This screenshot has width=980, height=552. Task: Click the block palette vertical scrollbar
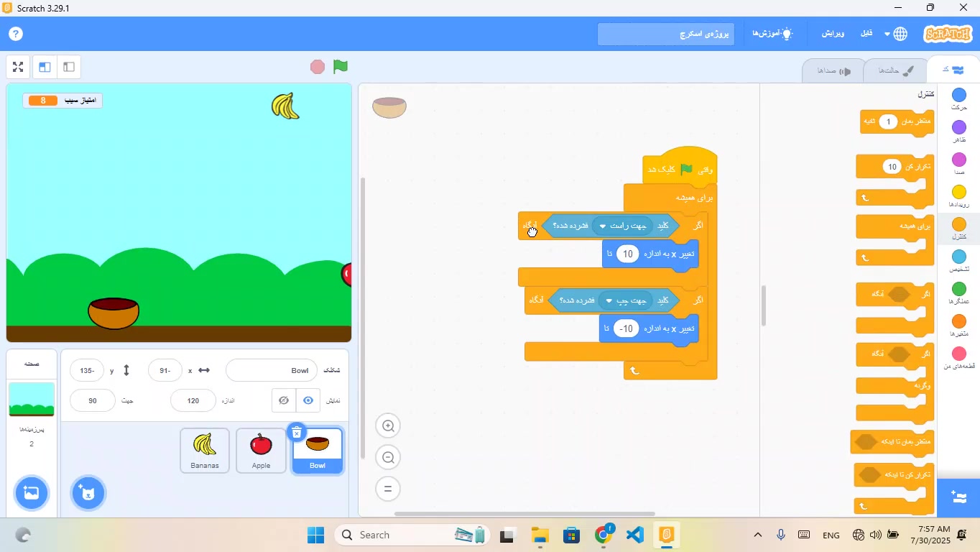coord(763,305)
